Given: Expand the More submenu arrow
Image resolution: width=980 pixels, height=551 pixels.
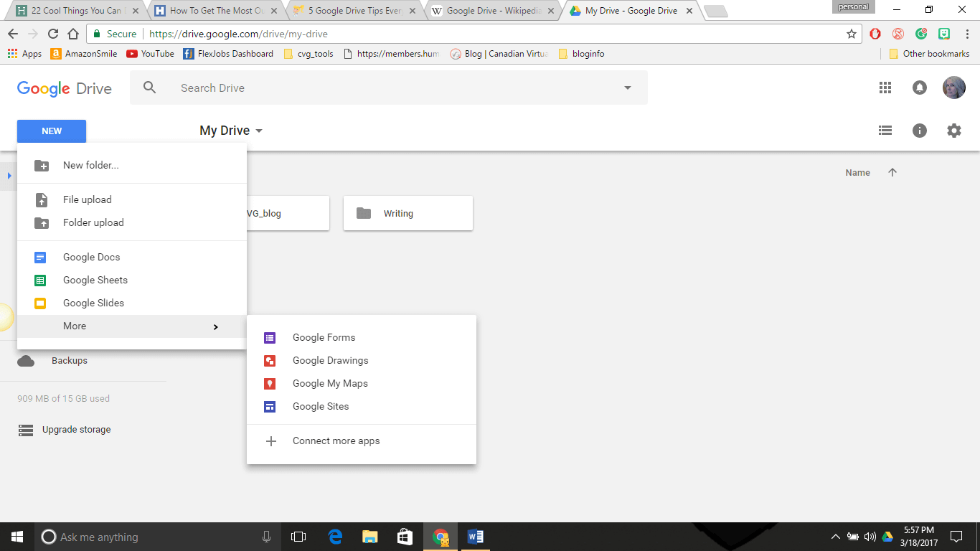Looking at the screenshot, I should (x=215, y=326).
